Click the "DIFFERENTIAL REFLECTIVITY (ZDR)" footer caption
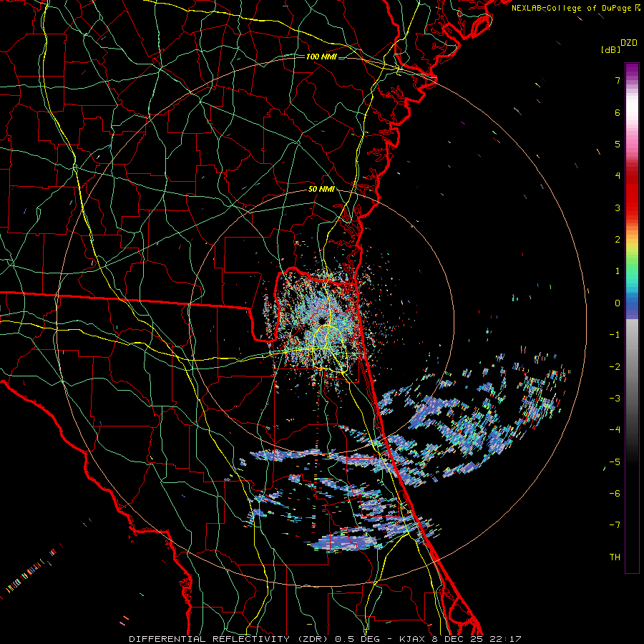The height and width of the screenshot is (644, 644). coord(229,639)
